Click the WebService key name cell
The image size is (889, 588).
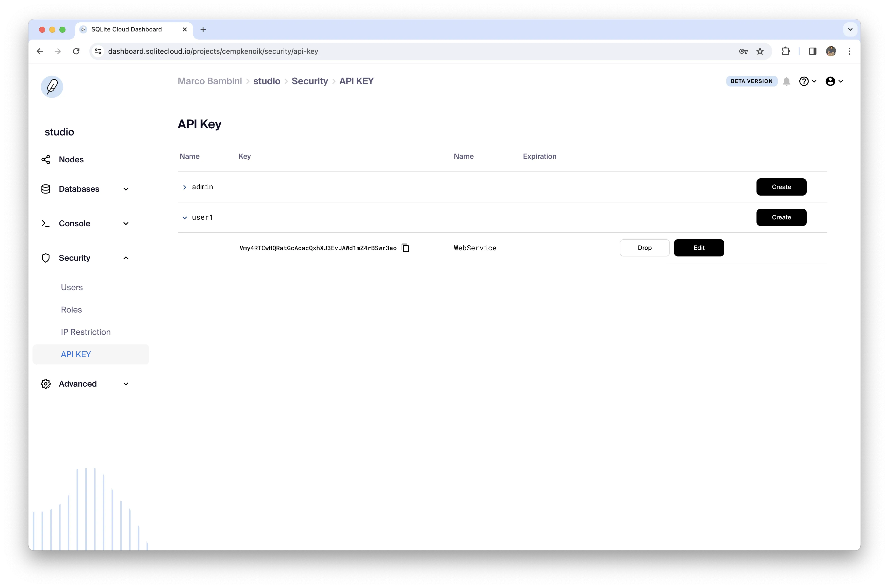click(x=475, y=248)
